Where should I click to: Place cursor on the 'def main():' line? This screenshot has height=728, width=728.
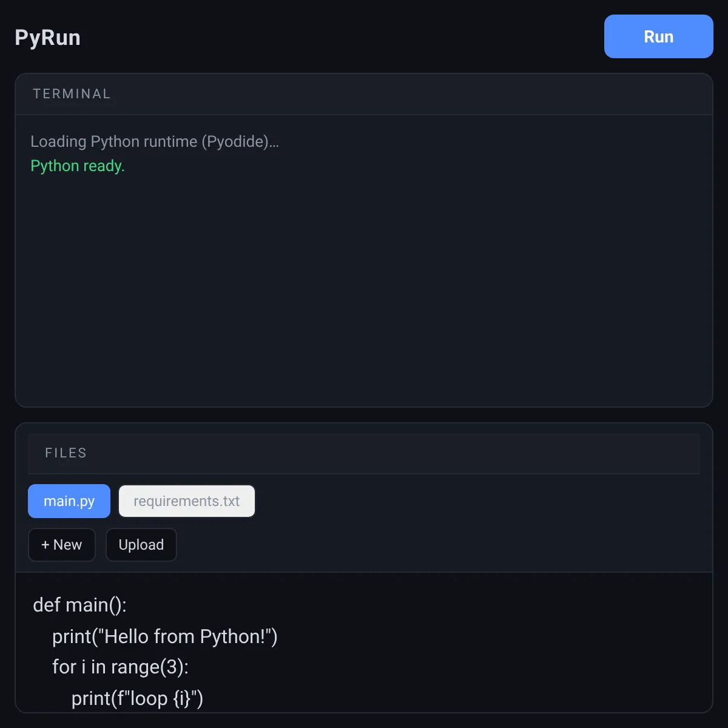tap(79, 605)
